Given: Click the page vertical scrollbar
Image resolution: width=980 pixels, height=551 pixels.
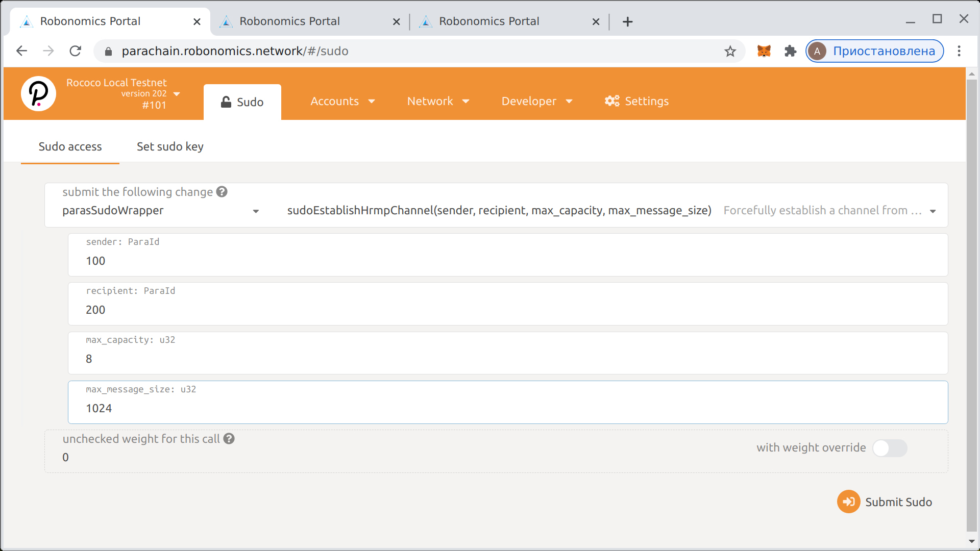Looking at the screenshot, I should coord(971,305).
